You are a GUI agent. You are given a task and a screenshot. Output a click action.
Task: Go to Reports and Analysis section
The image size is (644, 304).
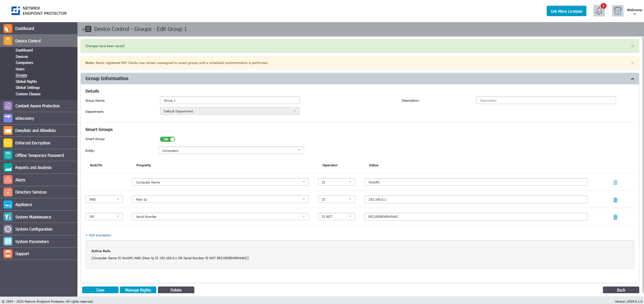(33, 167)
